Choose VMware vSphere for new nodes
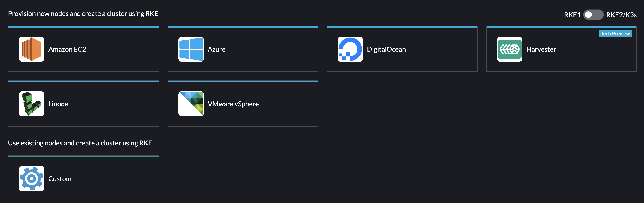 242,104
